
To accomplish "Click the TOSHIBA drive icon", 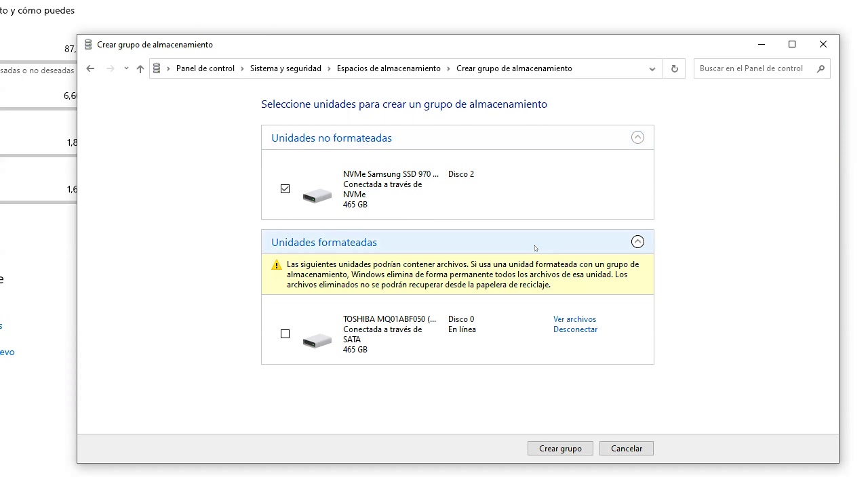I will tap(317, 340).
